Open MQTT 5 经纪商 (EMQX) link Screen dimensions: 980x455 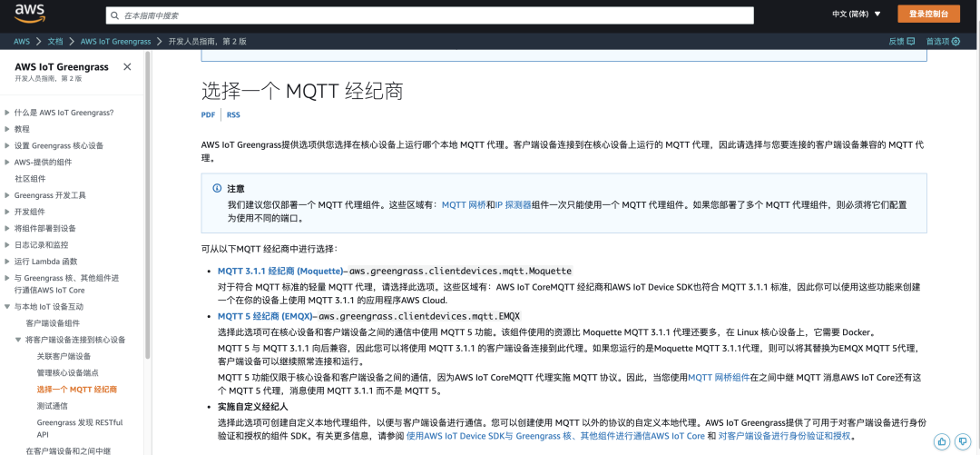pos(264,315)
